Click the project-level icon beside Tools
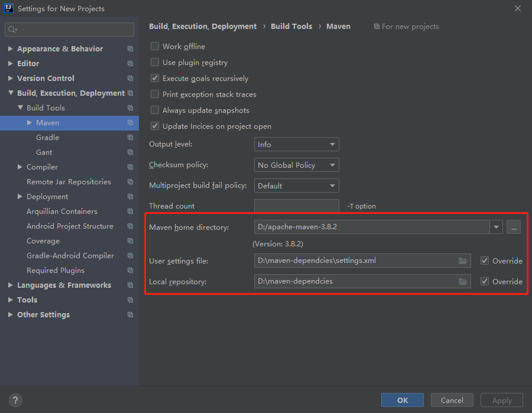 coord(130,300)
